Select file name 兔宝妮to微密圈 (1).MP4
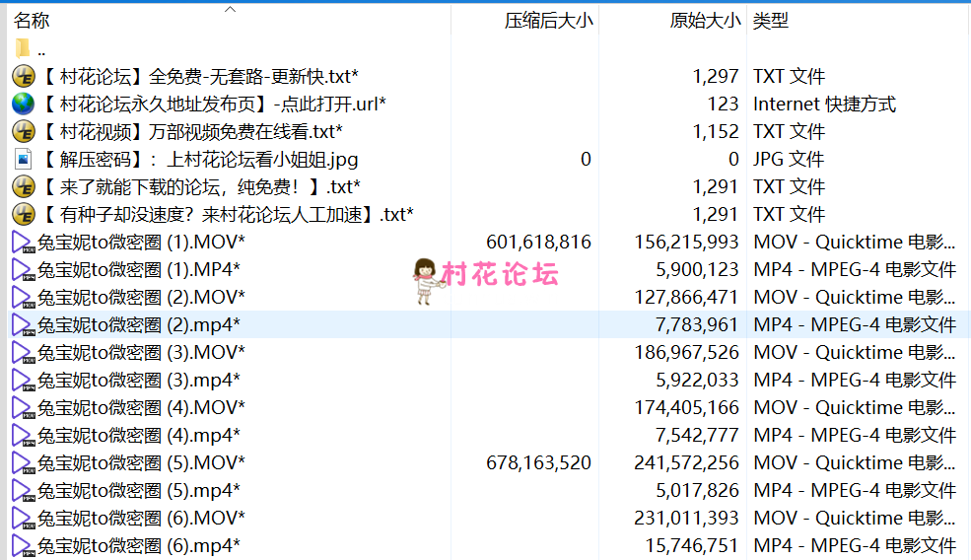The image size is (971, 560). coord(139,269)
